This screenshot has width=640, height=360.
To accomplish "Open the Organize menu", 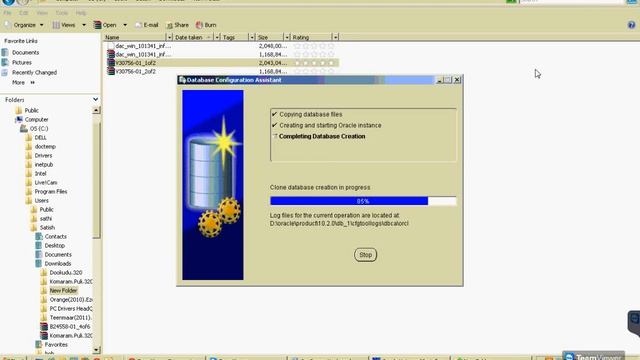I will [24, 25].
